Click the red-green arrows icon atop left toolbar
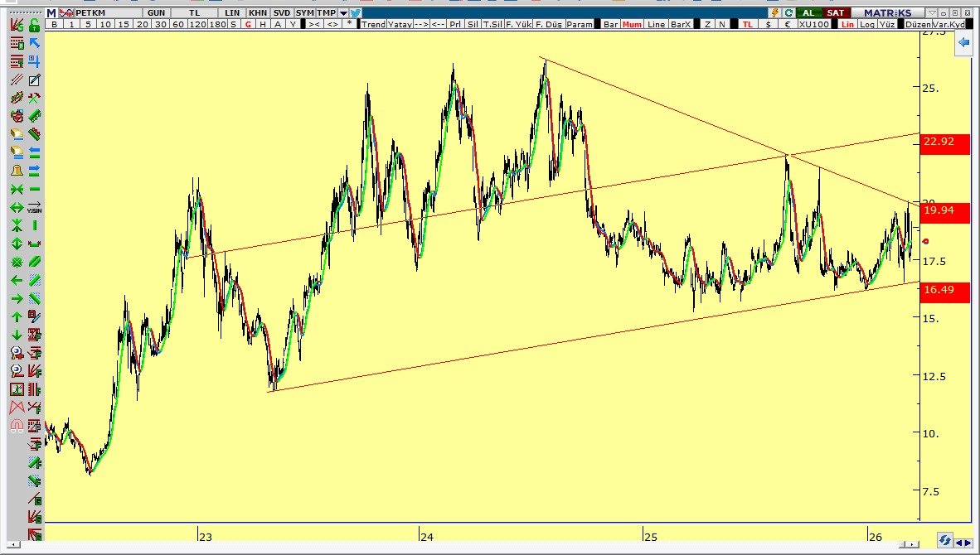Screen dimensions: 980x555 [x=17, y=25]
